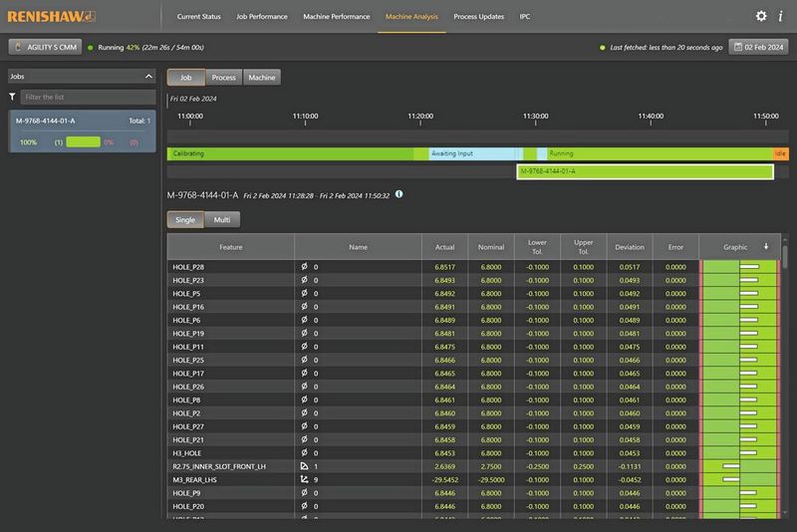The height and width of the screenshot is (532, 797).
Task: Click the diameter icon for HOLE_P20
Action: point(304,505)
